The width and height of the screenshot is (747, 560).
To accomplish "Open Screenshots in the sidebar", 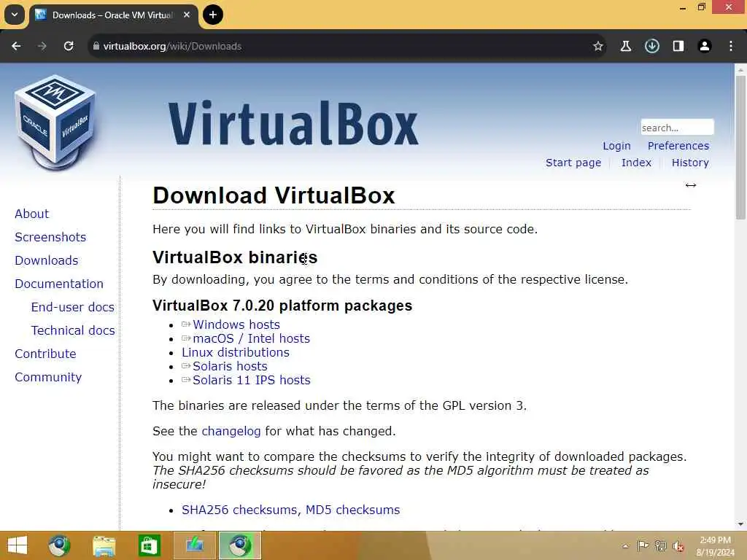I will (x=50, y=237).
